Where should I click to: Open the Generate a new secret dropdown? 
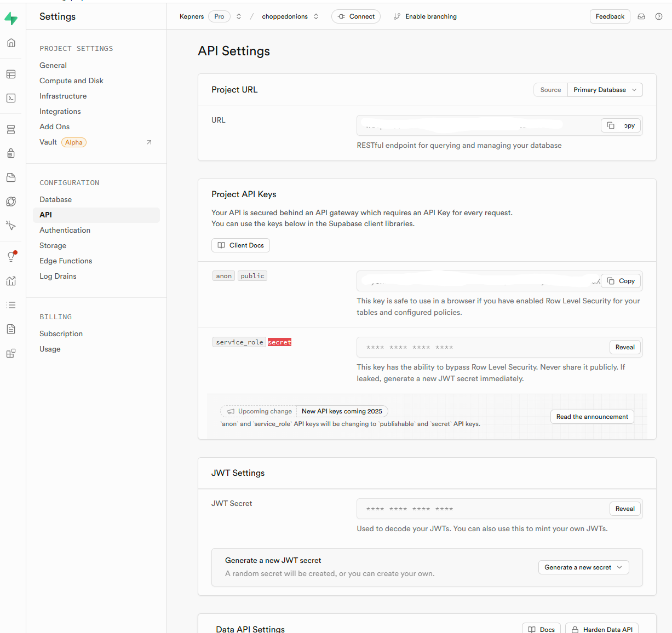[x=583, y=567]
